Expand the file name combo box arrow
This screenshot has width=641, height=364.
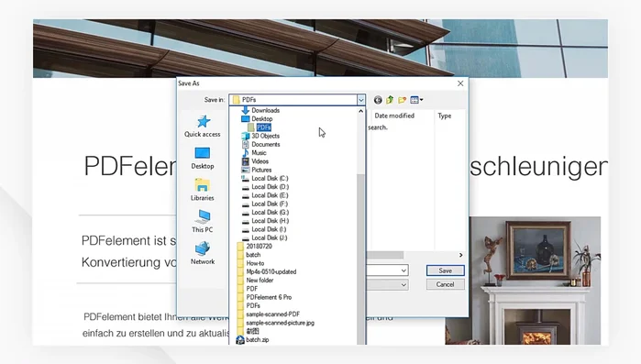click(403, 270)
